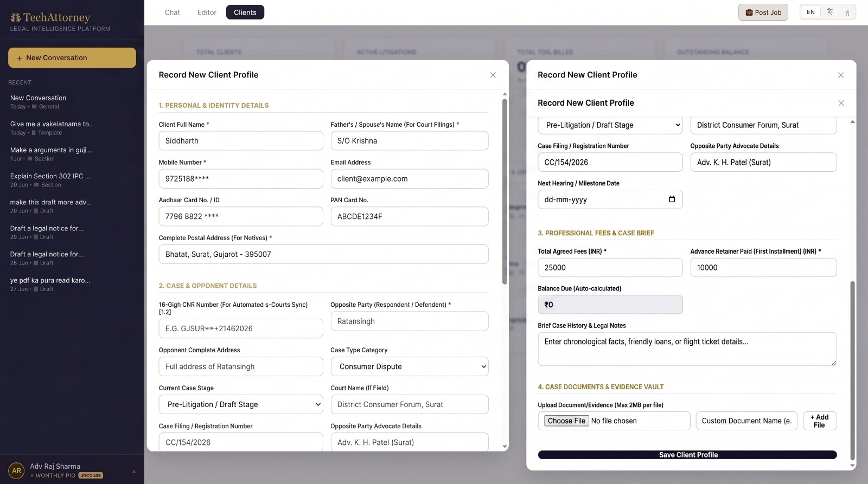Open Current Case Stage dropdown in left dialog
The image size is (868, 484).
coord(241,404)
